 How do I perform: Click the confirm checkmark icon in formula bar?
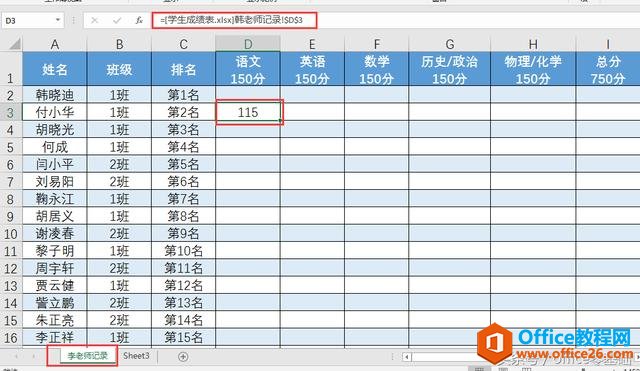coord(117,20)
